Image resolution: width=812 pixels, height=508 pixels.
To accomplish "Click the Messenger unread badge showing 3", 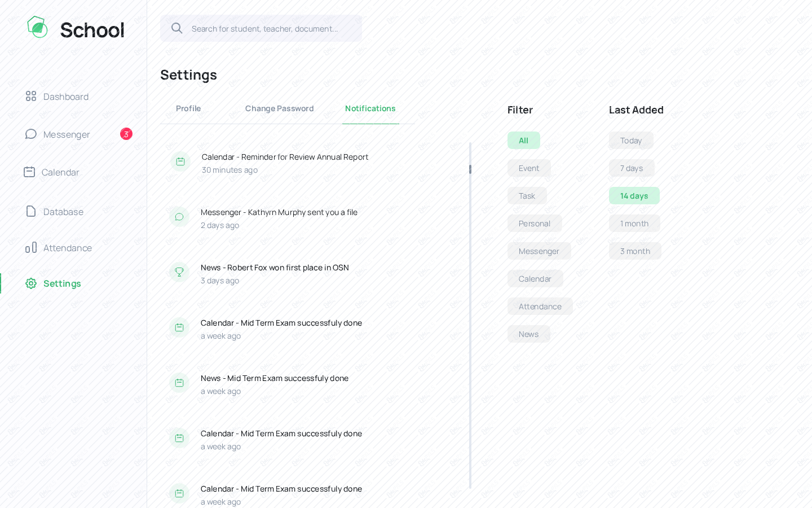I will coord(126,134).
